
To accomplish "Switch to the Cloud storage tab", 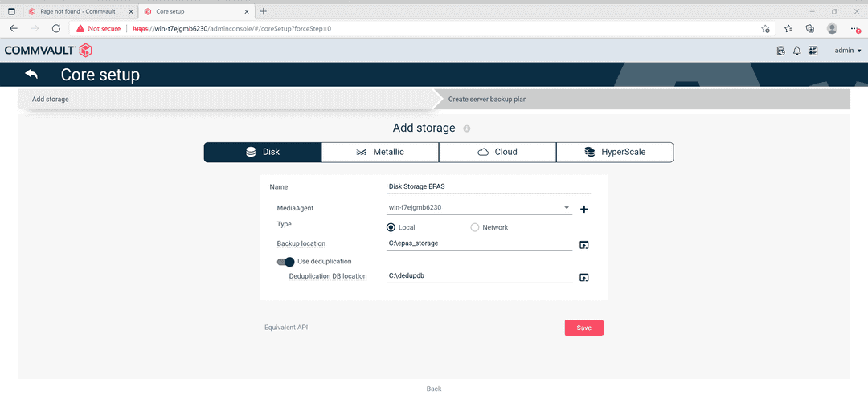I will (x=497, y=152).
